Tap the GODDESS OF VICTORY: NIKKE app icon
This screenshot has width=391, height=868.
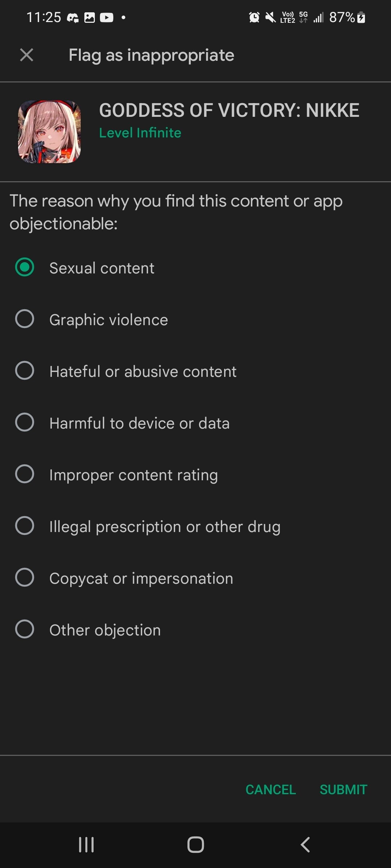(x=49, y=132)
